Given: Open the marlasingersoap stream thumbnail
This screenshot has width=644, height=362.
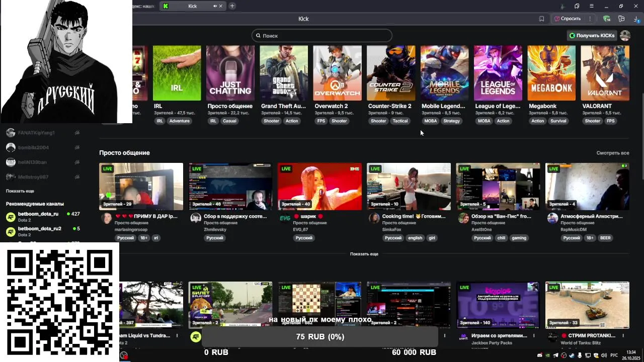Looking at the screenshot, I should point(141,187).
